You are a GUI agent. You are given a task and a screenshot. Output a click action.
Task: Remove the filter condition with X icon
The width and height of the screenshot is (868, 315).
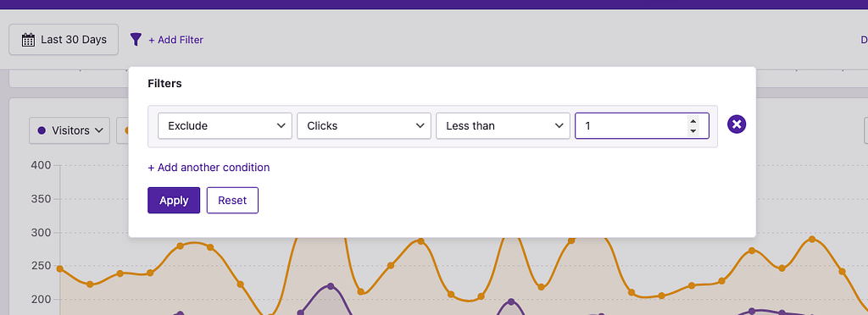click(x=737, y=124)
